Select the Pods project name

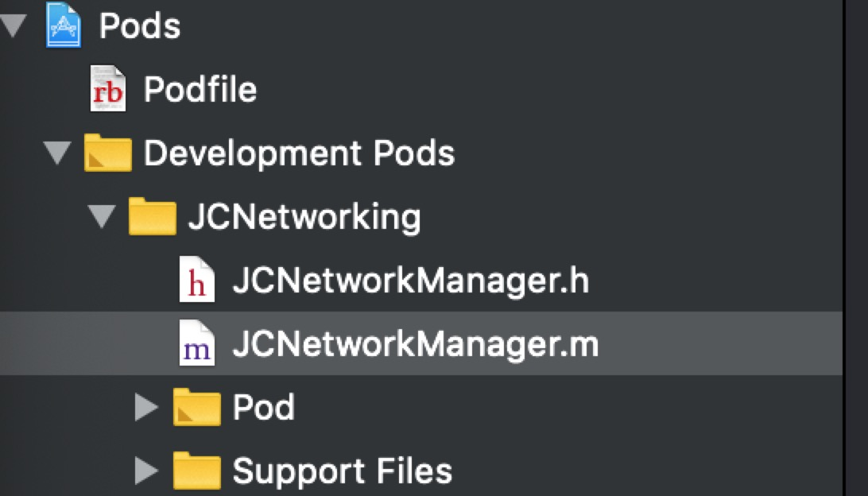coord(140,25)
